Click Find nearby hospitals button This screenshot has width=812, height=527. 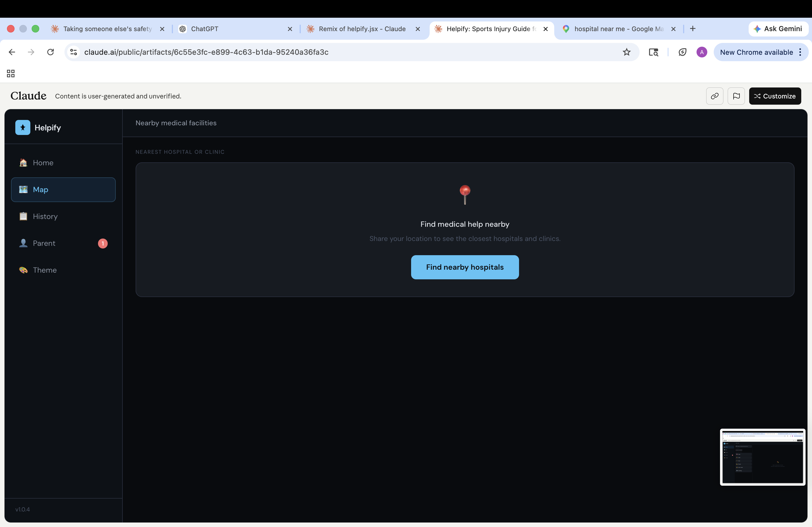click(465, 267)
